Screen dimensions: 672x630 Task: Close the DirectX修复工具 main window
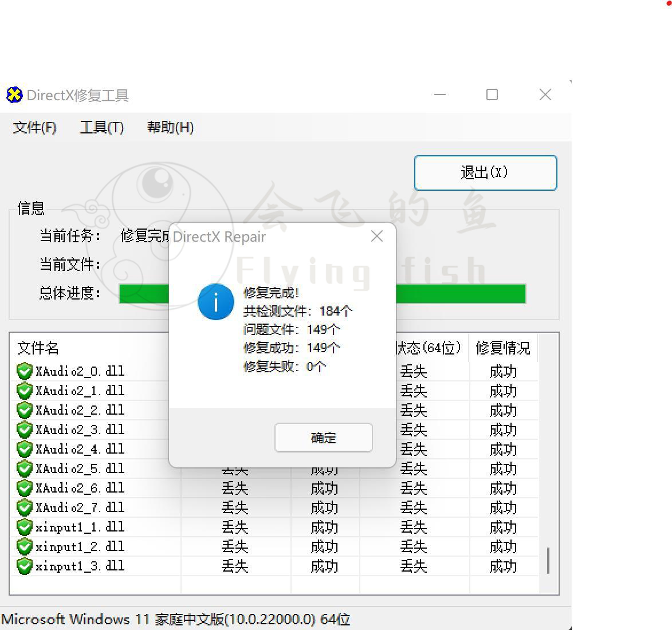pyautogui.click(x=545, y=94)
